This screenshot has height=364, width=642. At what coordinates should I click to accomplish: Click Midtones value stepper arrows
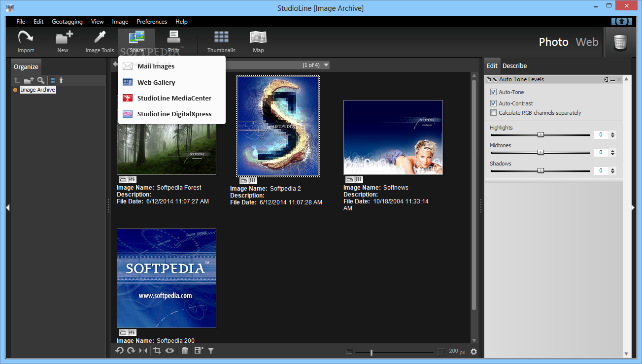pyautogui.click(x=612, y=153)
